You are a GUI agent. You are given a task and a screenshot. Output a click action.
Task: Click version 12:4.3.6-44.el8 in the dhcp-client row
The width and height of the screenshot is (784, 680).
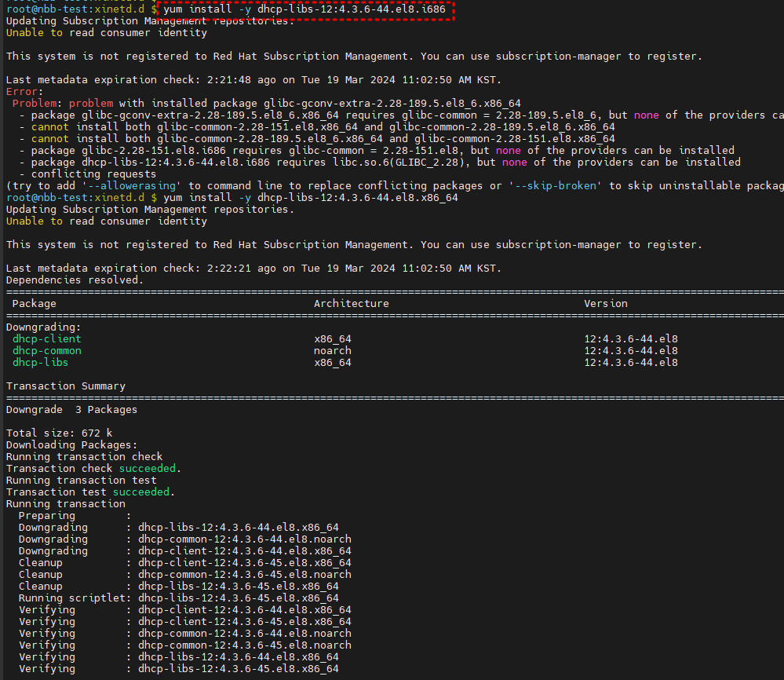click(631, 338)
